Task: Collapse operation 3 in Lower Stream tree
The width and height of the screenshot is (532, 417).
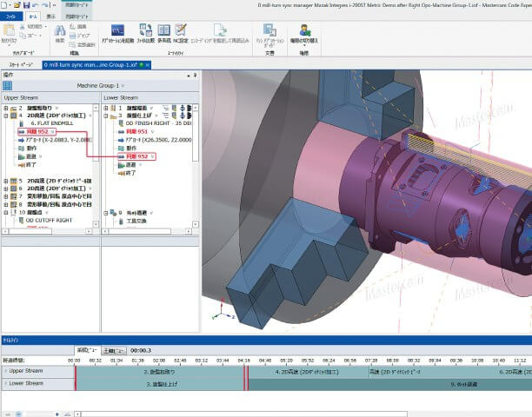Action: tap(106, 114)
